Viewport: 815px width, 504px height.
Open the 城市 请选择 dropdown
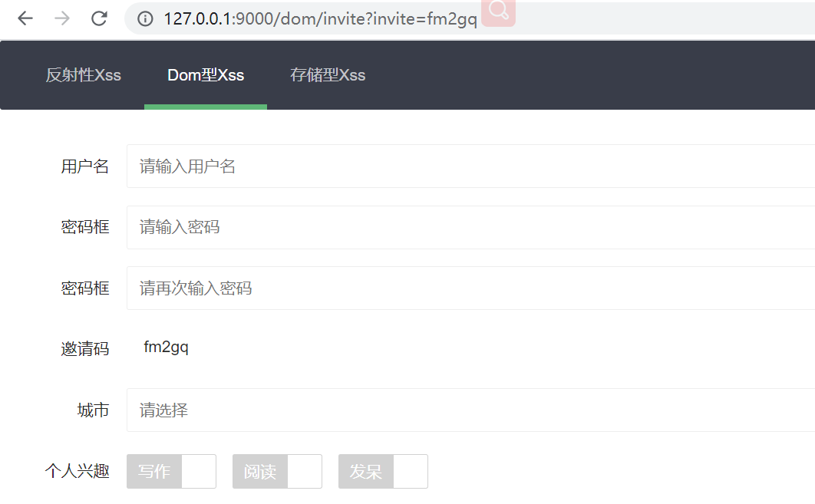pos(471,410)
